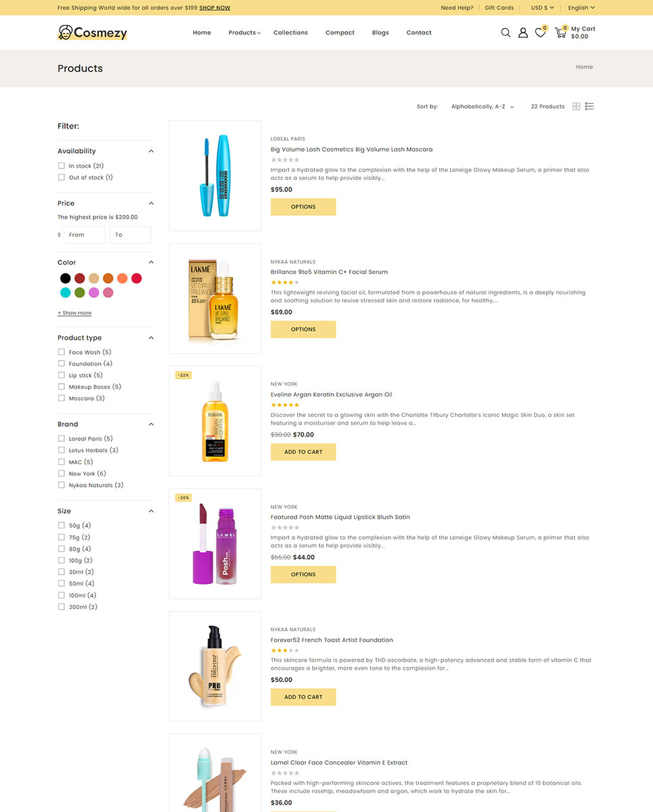The height and width of the screenshot is (812, 653).
Task: Open the USD currency selector
Action: tap(542, 7)
